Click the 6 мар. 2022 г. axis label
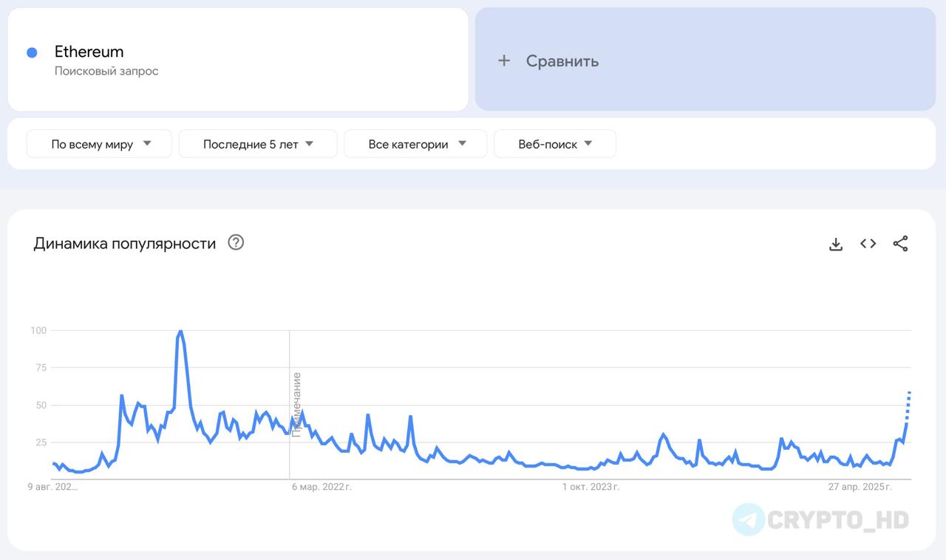The image size is (946, 560). click(x=321, y=487)
